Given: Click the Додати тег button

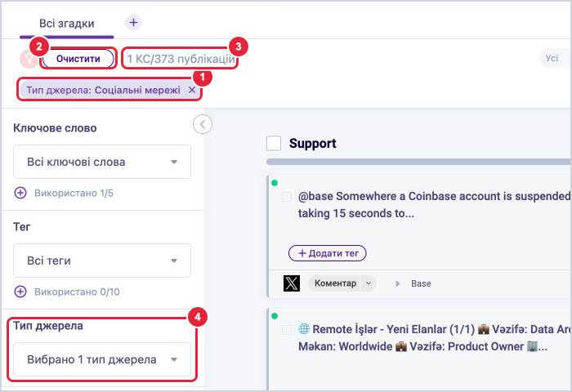Looking at the screenshot, I should (x=327, y=253).
